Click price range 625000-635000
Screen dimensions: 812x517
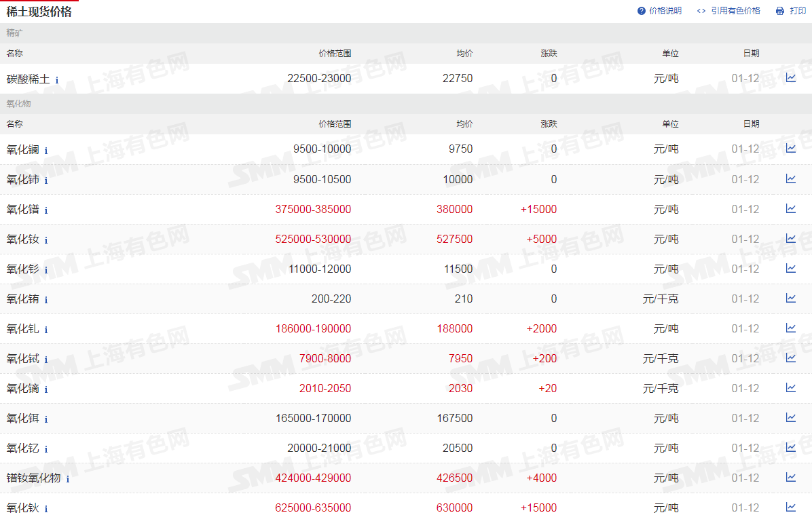tap(313, 508)
